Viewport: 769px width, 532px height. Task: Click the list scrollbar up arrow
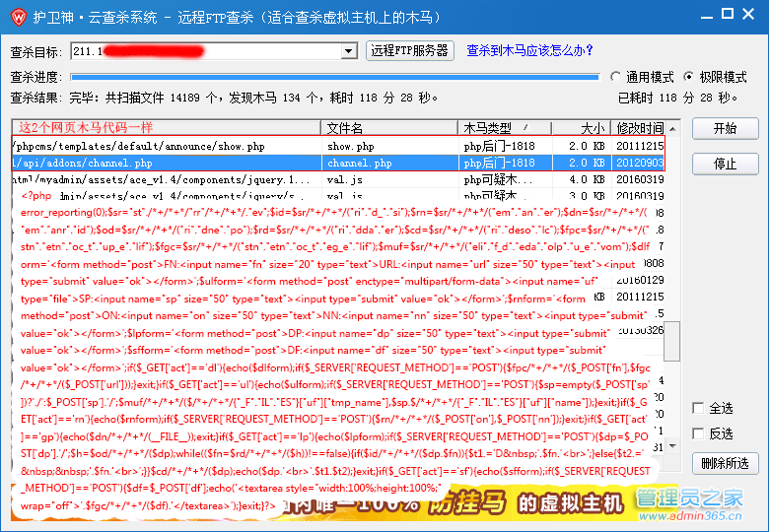pyautogui.click(x=672, y=129)
